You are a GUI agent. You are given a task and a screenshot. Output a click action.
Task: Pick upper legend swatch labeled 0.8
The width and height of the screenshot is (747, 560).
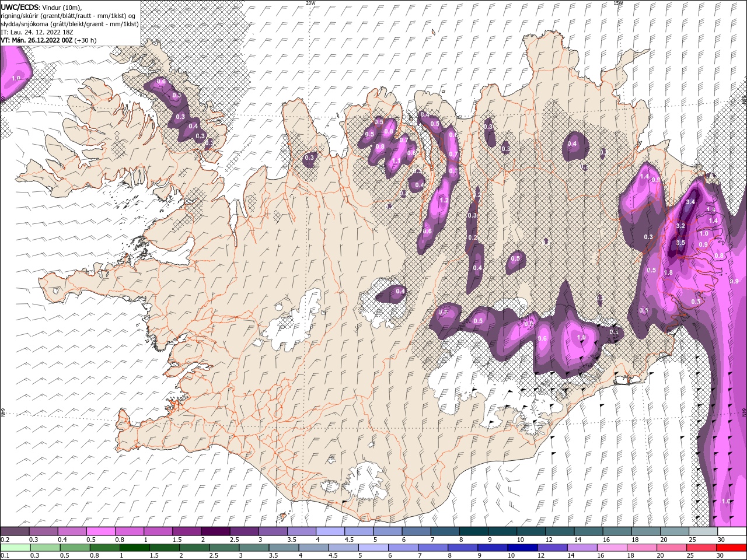click(129, 531)
